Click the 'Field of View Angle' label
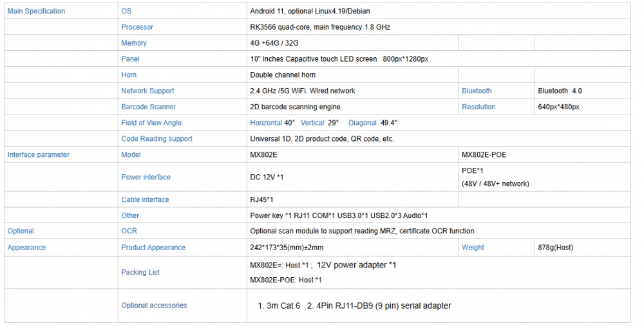The height and width of the screenshot is (328, 644). pos(151,123)
